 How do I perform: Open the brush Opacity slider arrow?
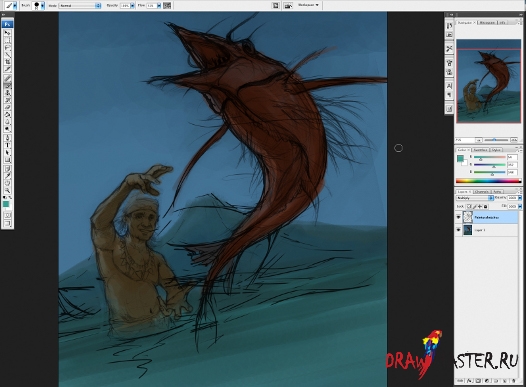pyautogui.click(x=132, y=5)
